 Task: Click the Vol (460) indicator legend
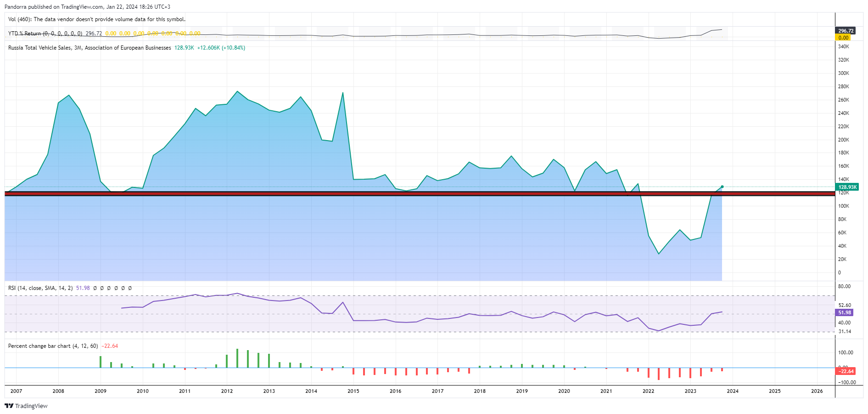(97, 19)
